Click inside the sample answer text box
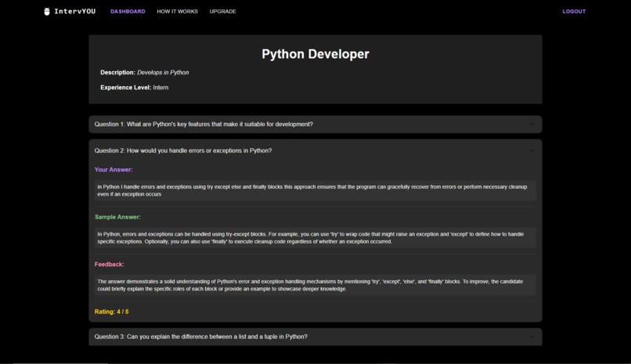631x364 pixels. [x=315, y=238]
